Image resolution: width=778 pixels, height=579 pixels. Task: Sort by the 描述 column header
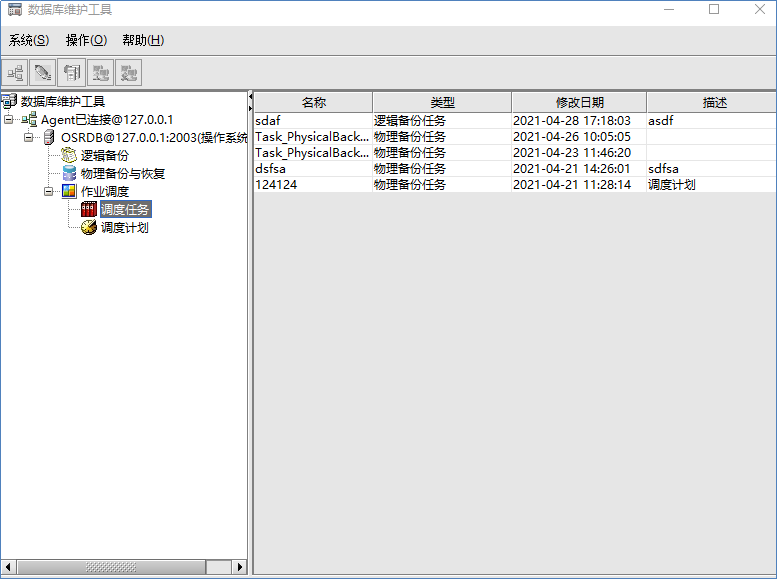(712, 102)
